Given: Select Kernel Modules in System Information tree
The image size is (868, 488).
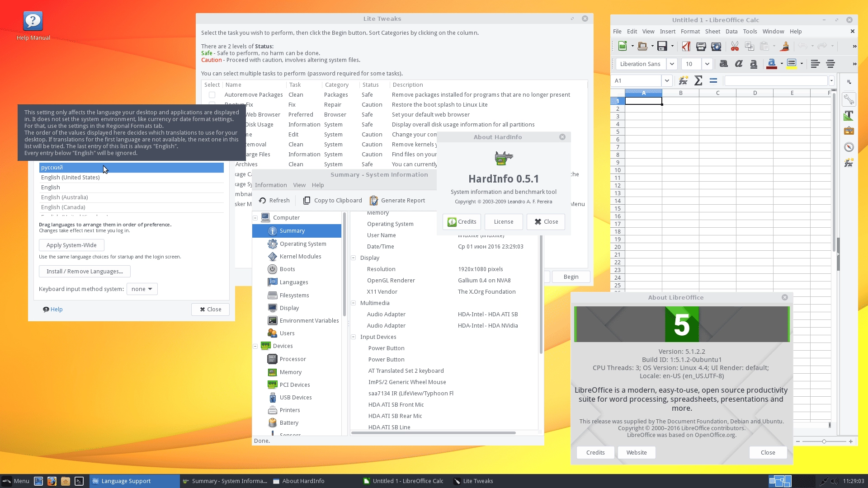Looking at the screenshot, I should [300, 257].
